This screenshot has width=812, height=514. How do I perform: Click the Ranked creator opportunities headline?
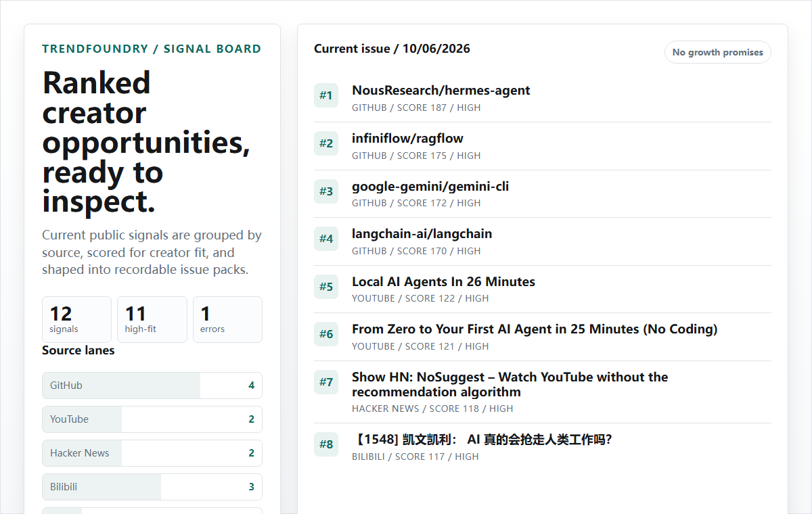pyautogui.click(x=146, y=142)
